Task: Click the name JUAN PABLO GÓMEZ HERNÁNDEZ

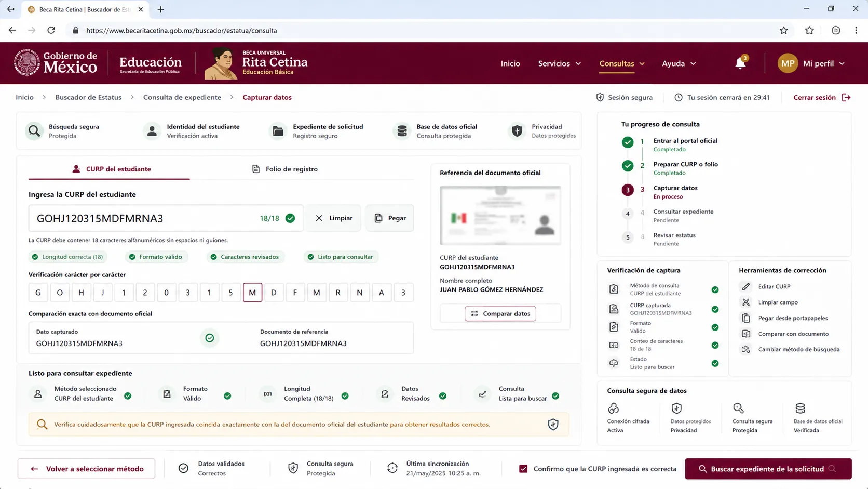Action: [491, 290]
